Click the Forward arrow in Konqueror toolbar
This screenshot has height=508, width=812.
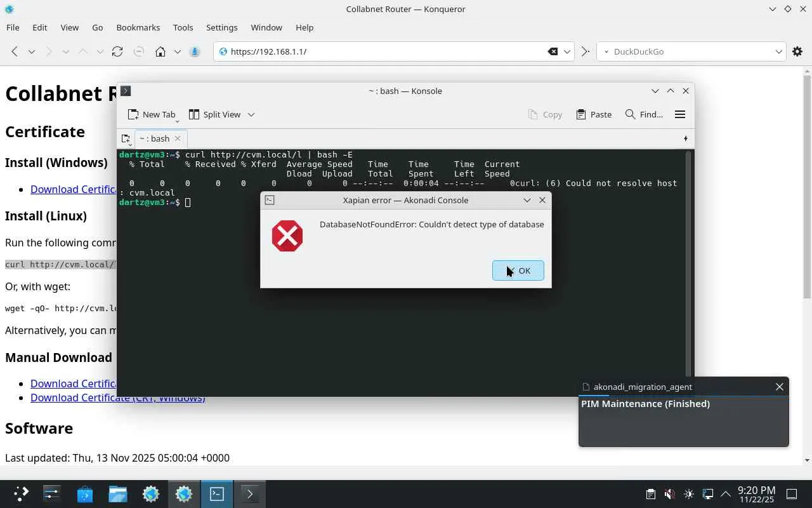click(x=49, y=51)
